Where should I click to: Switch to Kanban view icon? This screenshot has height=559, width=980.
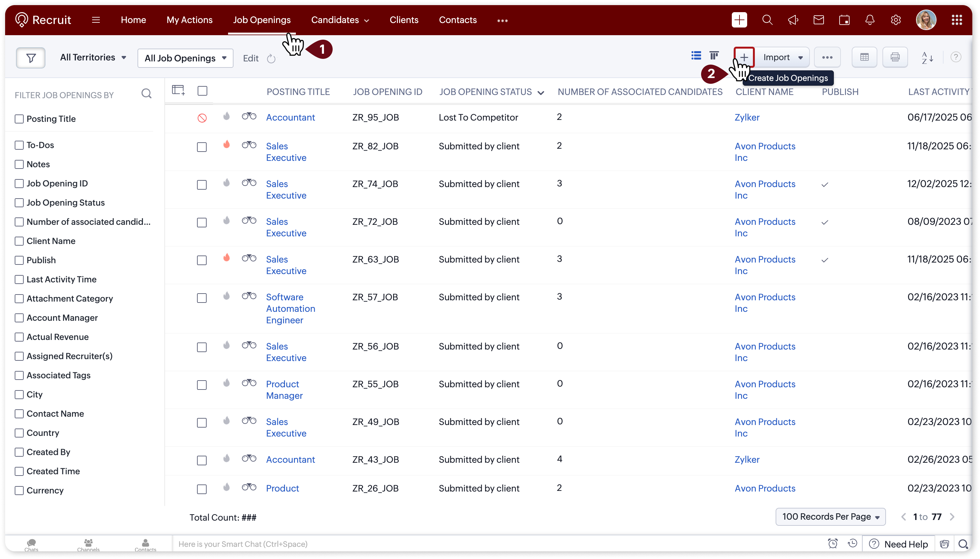pos(714,56)
